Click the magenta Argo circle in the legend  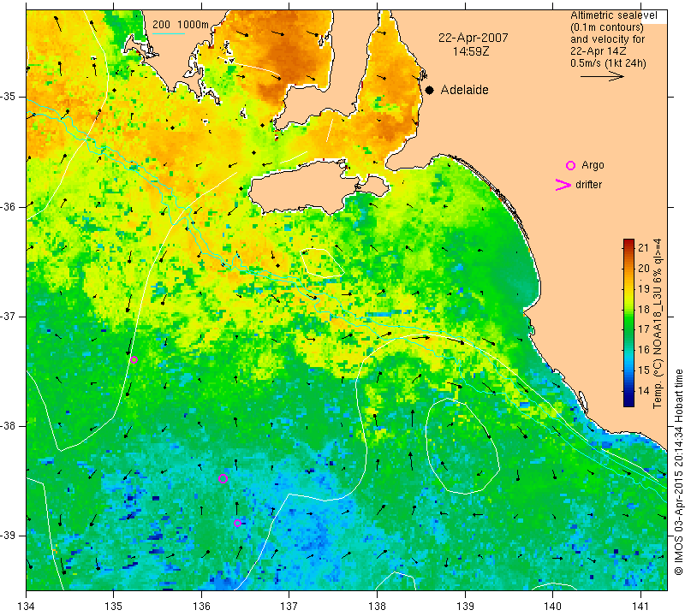[x=570, y=165]
